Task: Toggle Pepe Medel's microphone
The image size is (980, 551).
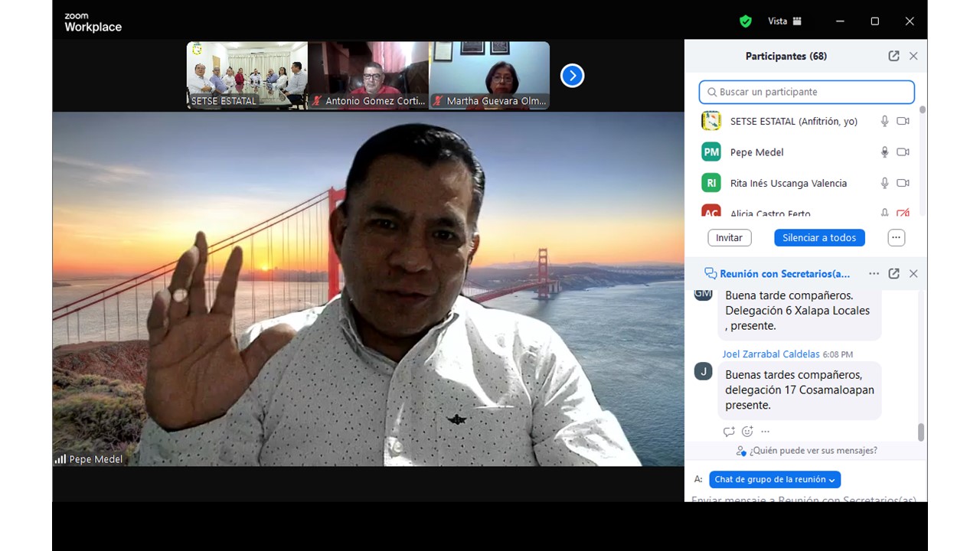Action: pyautogui.click(x=884, y=152)
